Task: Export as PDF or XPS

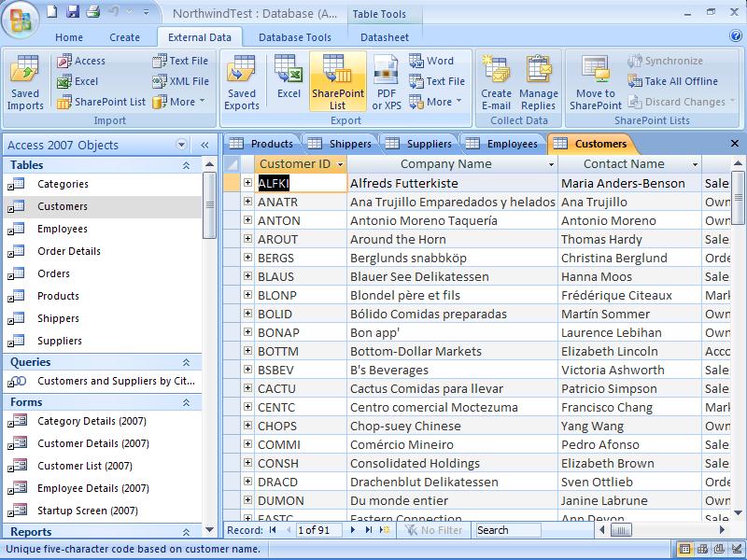Action: pyautogui.click(x=387, y=82)
